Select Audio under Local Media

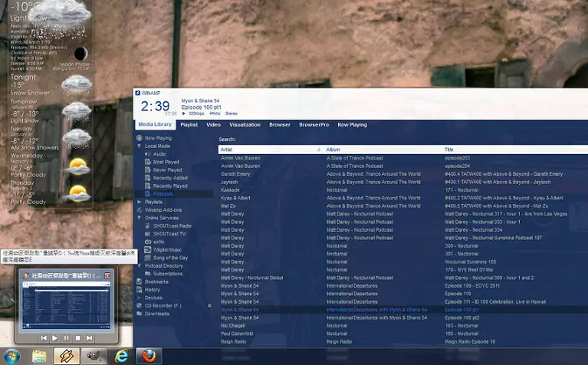159,154
